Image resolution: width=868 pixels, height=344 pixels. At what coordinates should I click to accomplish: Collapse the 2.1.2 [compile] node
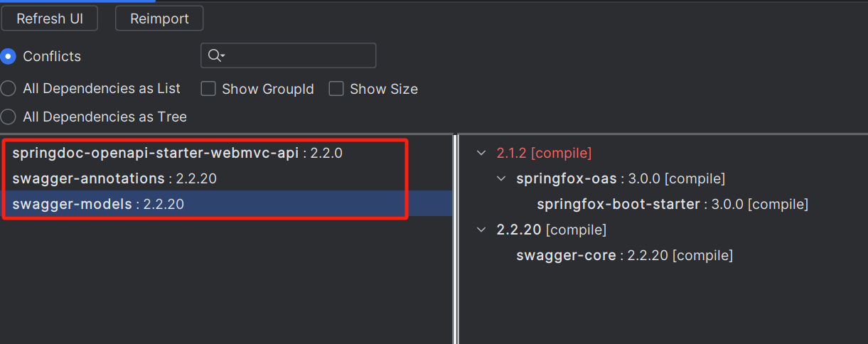482,153
